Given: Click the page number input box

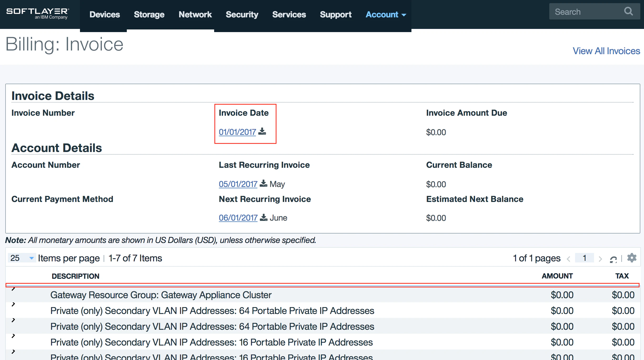Looking at the screenshot, I should pos(585,258).
